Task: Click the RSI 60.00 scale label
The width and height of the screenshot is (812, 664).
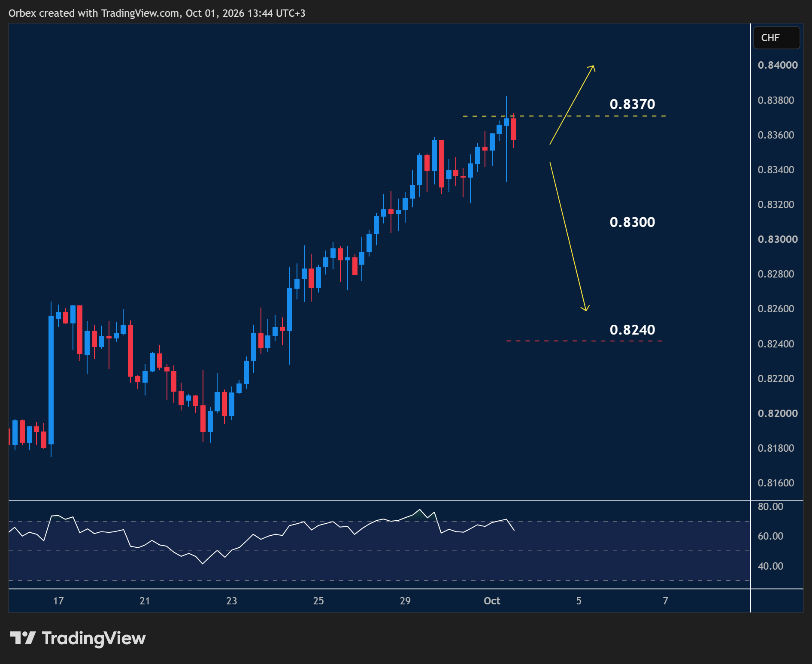Action: [x=770, y=536]
